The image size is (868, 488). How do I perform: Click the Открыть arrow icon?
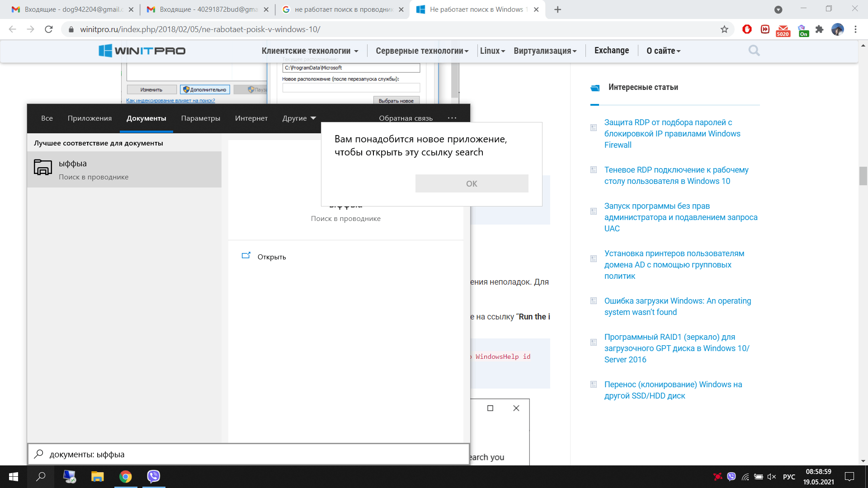point(246,256)
